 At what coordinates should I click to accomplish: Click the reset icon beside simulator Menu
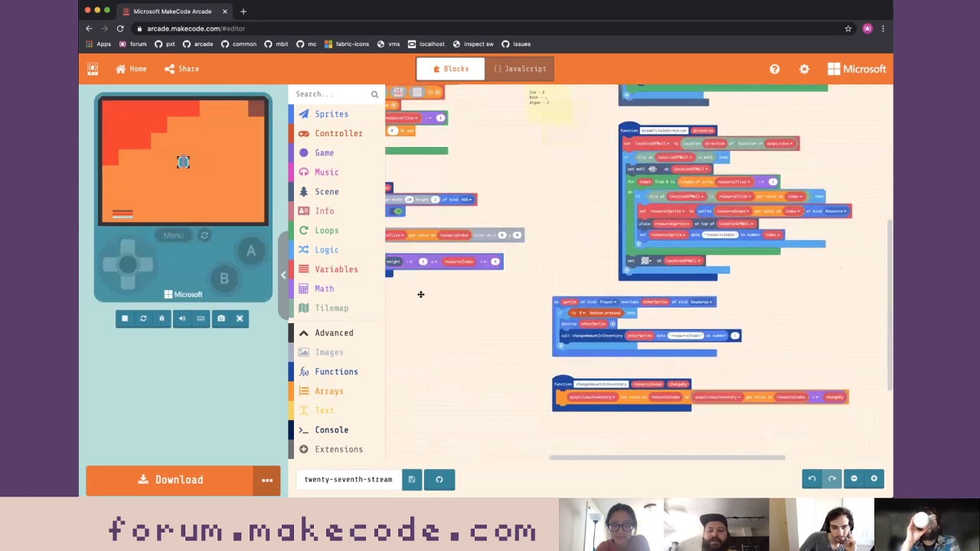coord(204,235)
